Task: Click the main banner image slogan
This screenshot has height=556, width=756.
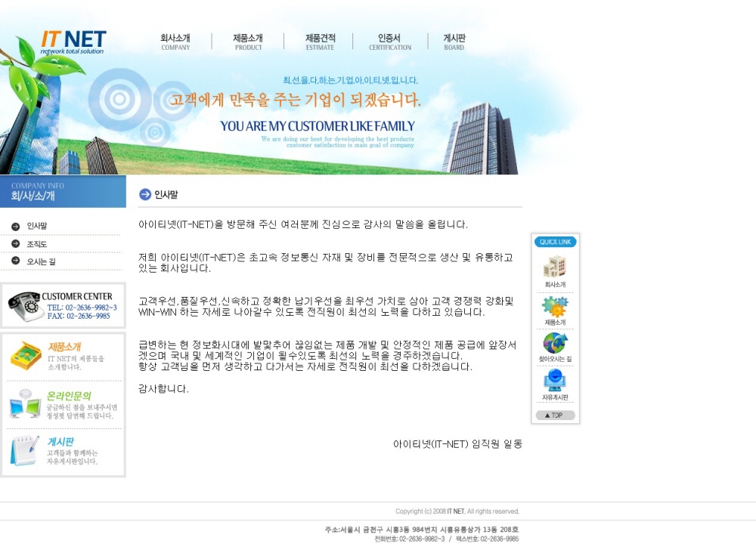Action: click(295, 100)
